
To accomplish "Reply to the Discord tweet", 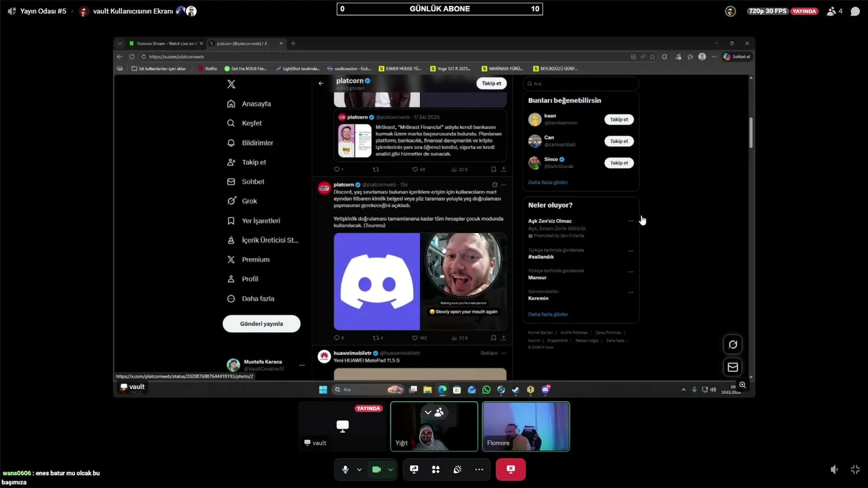I will [x=336, y=338].
